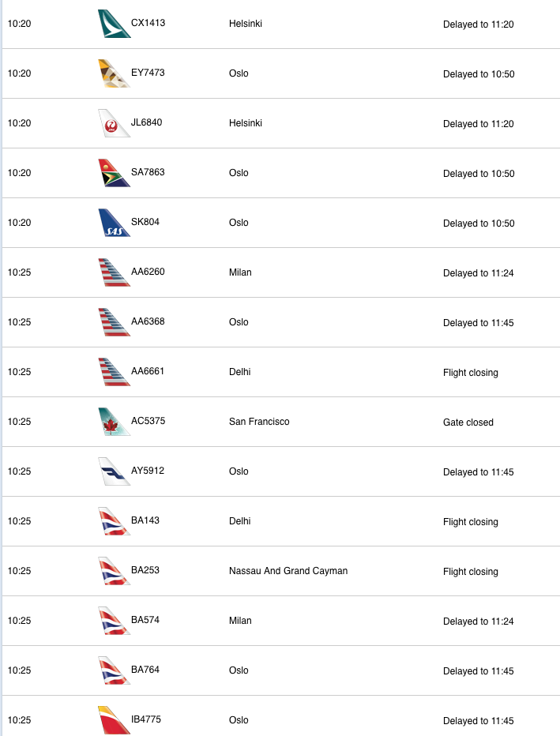Click the American Airlines icon beside AA6260
Viewport: 560px width, 736px height.
click(114, 272)
